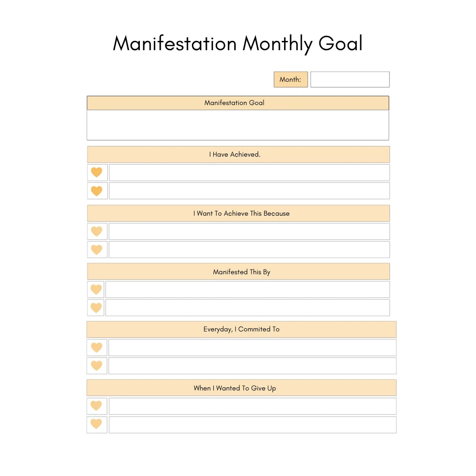Click first heart under When I Wanted To Give Up
This screenshot has width=476, height=476.
pyautogui.click(x=96, y=406)
